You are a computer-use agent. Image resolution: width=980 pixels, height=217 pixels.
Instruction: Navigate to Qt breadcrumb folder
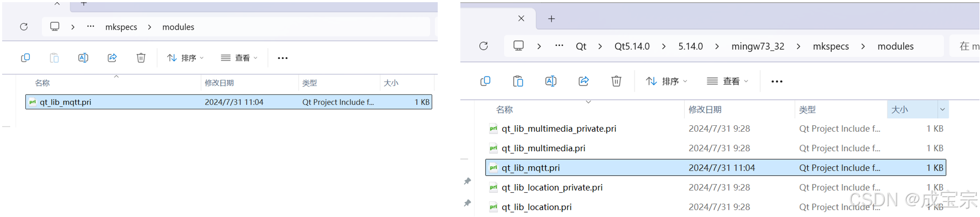click(581, 46)
